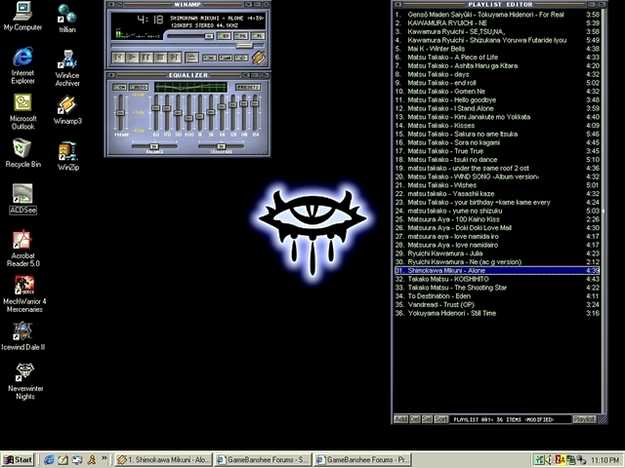Launch the Icewind Dale II desktop shortcut
The image size is (625, 468).
pyautogui.click(x=23, y=336)
